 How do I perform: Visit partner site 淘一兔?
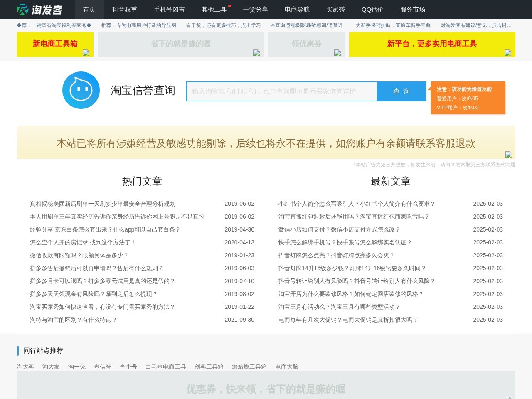77,367
